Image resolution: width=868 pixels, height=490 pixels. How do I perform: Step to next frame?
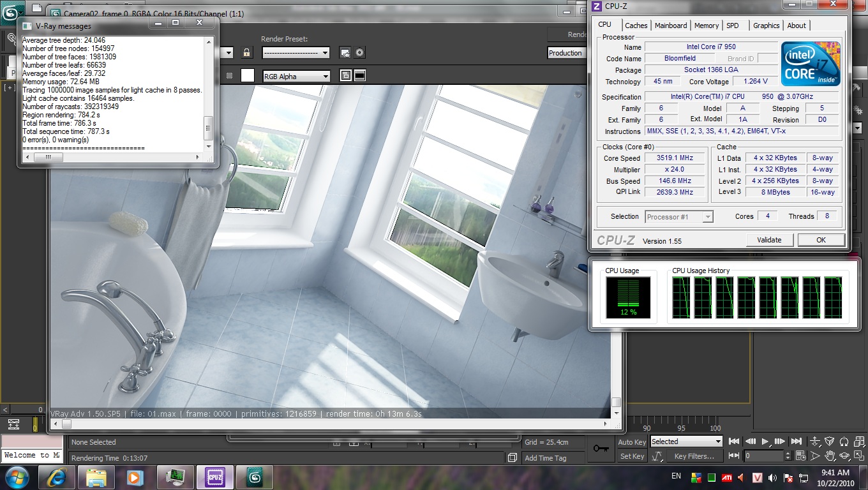[x=780, y=442]
